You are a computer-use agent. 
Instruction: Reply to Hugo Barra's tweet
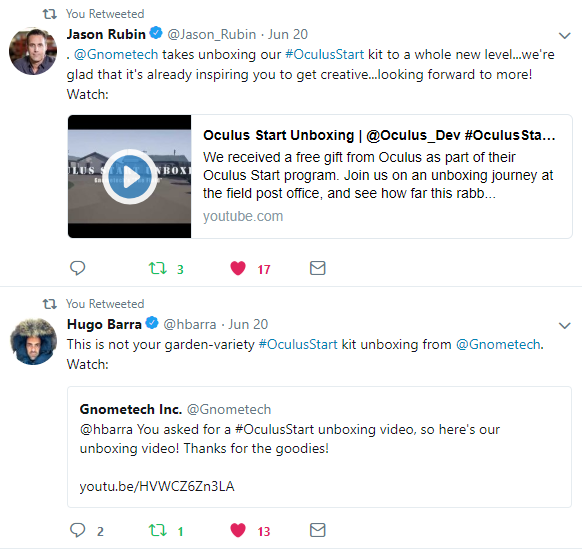(78, 530)
